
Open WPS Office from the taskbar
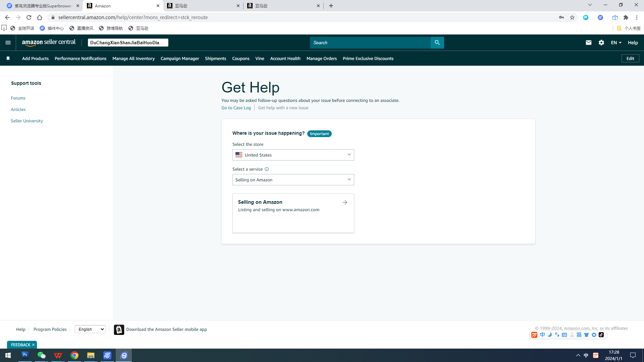click(x=58, y=355)
